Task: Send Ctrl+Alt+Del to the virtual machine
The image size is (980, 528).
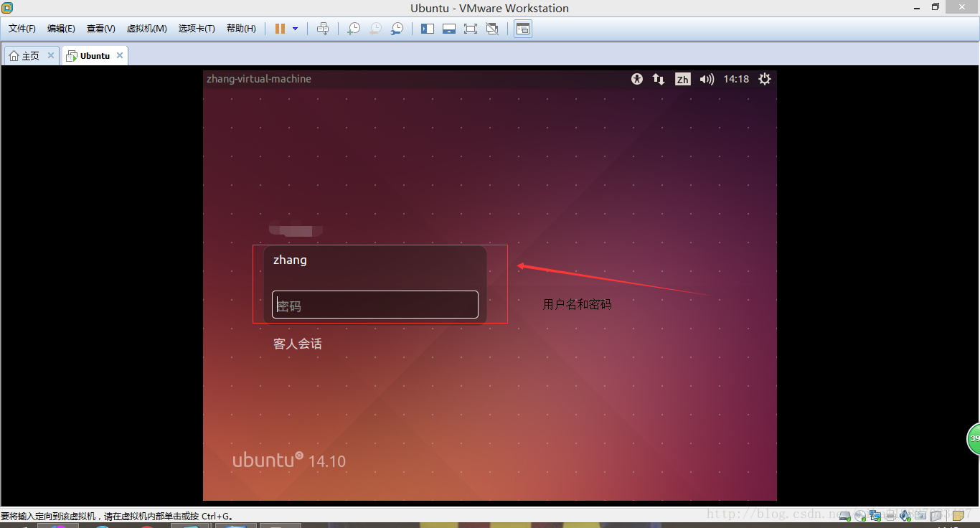Action: point(323,29)
